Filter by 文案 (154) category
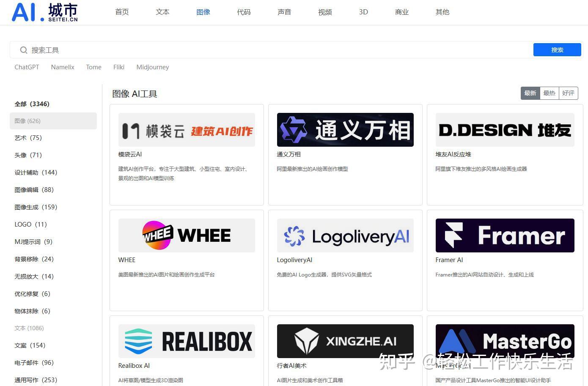The width and height of the screenshot is (588, 386). [30, 345]
